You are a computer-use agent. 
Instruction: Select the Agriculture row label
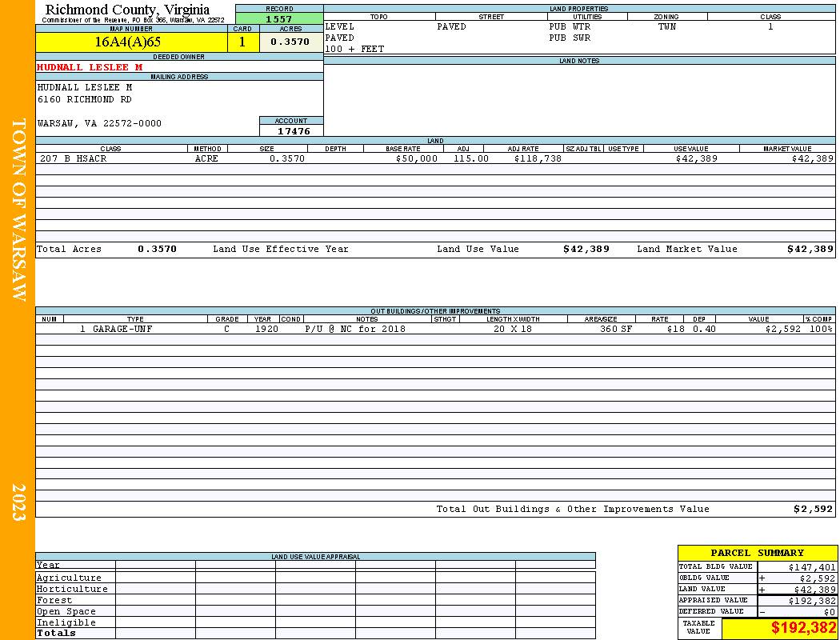pos(69,578)
